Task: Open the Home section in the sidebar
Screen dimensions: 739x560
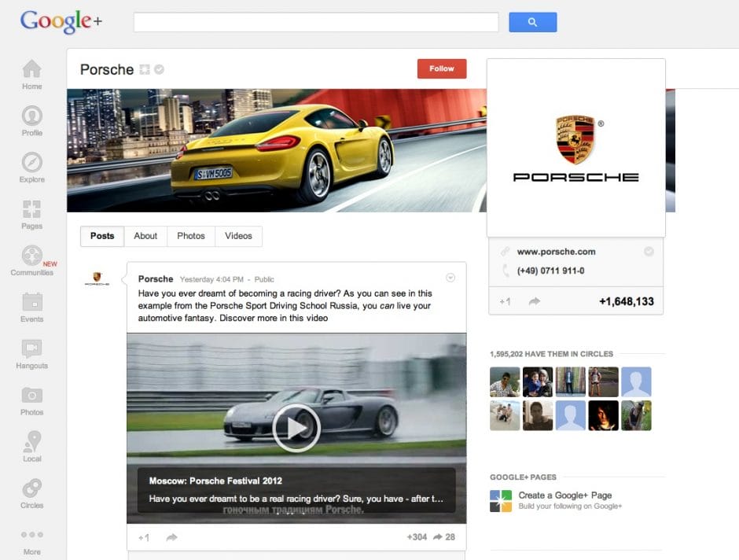Action: (31, 75)
